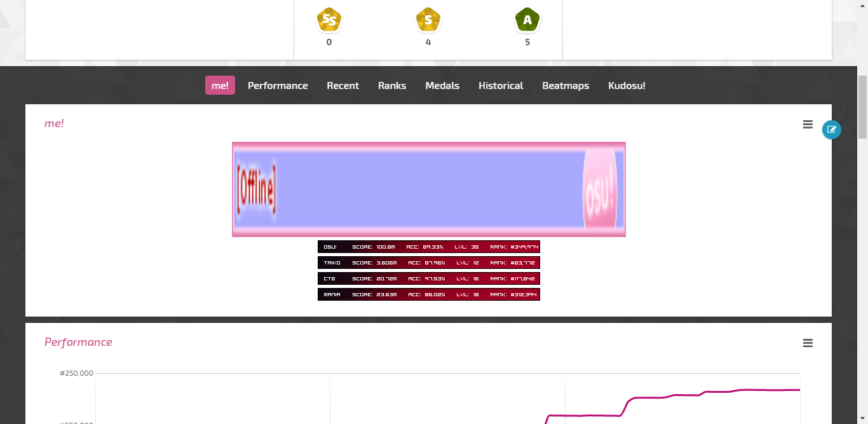
Task: Click the SS count value 0
Action: coord(329,43)
